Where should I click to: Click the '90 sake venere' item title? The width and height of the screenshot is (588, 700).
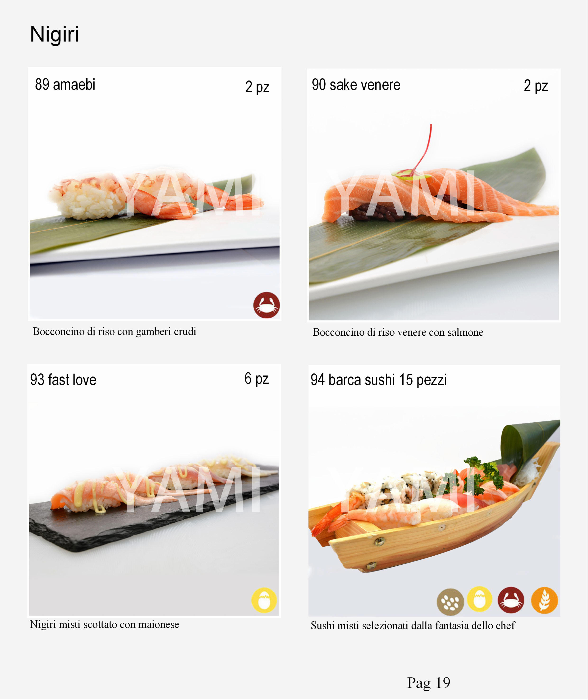point(356,85)
